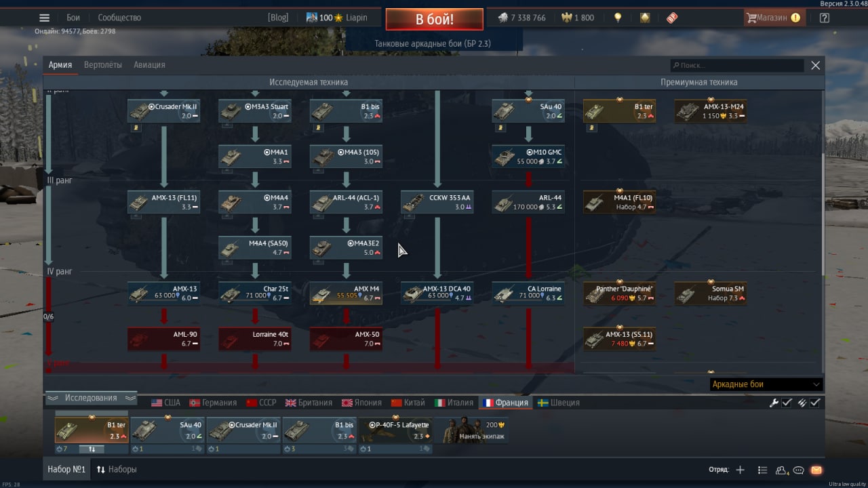Select AMX-13 (FL11) tank card

pyautogui.click(x=163, y=202)
